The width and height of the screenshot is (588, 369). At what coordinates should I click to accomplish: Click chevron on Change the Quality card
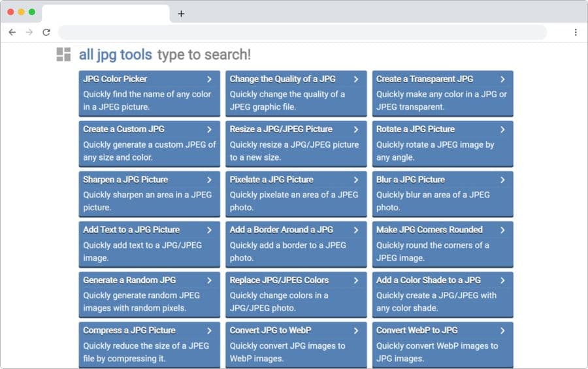point(356,79)
